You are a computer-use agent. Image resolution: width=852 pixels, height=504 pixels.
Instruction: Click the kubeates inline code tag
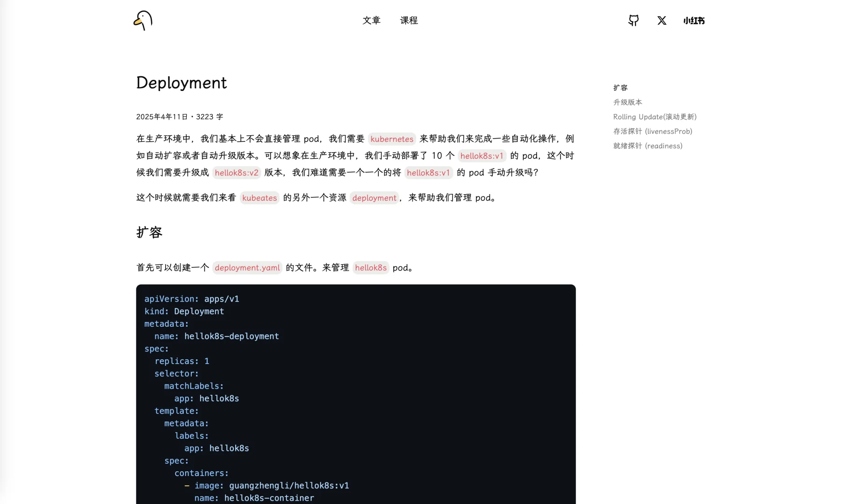click(259, 198)
